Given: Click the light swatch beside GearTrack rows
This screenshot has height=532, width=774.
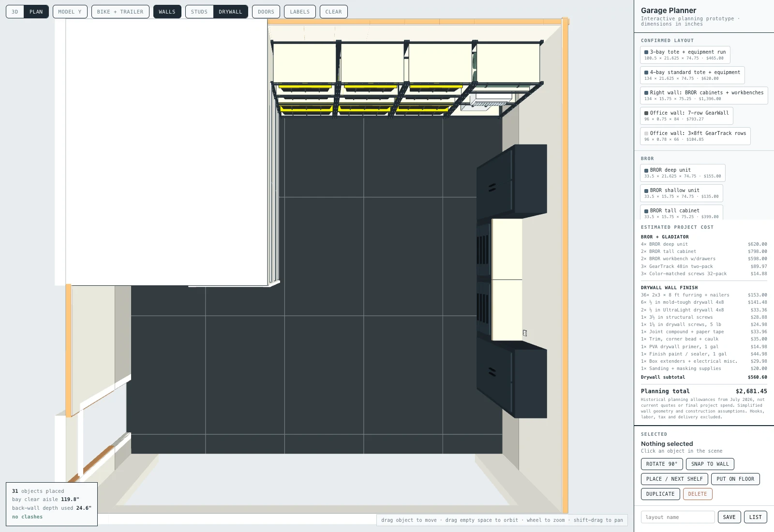Looking at the screenshot, I should [646, 133].
